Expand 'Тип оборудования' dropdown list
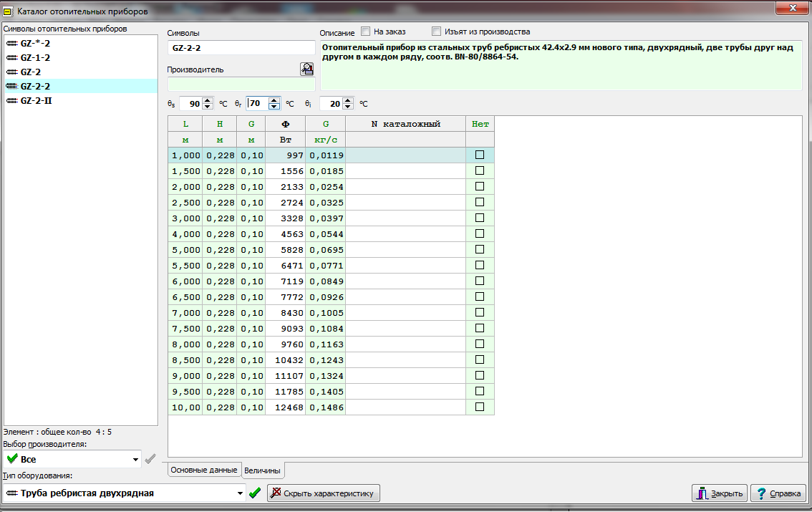The height and width of the screenshot is (512, 812). (240, 493)
